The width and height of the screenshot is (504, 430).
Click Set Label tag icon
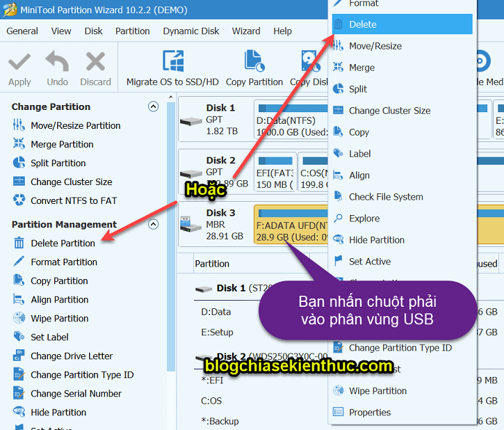[x=19, y=336]
